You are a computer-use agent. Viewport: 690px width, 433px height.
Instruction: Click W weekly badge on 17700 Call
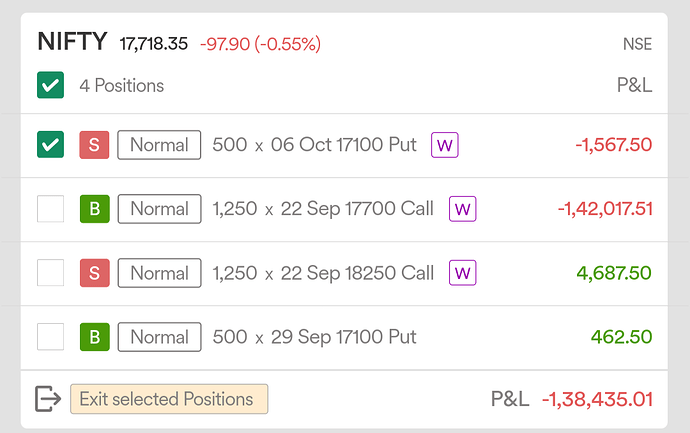(x=462, y=209)
